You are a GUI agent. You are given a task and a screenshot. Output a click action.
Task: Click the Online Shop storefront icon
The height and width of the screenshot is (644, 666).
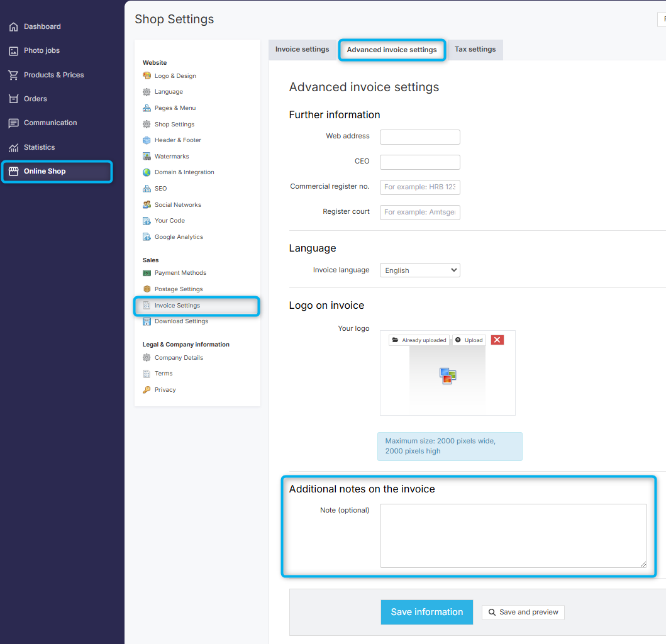[14, 171]
